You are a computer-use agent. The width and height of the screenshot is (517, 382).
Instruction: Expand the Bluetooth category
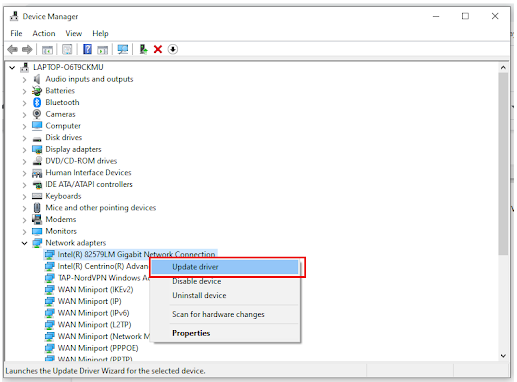tap(24, 103)
